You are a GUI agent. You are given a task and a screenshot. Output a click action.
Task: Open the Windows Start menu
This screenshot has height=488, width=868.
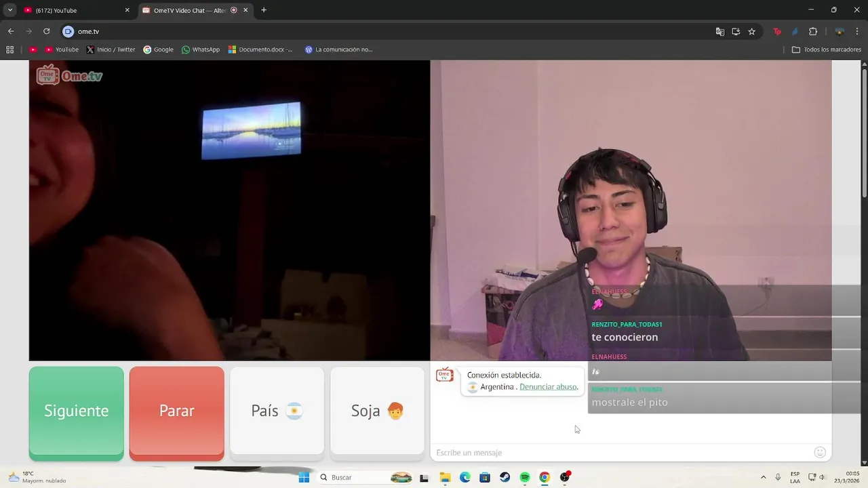[304, 477]
